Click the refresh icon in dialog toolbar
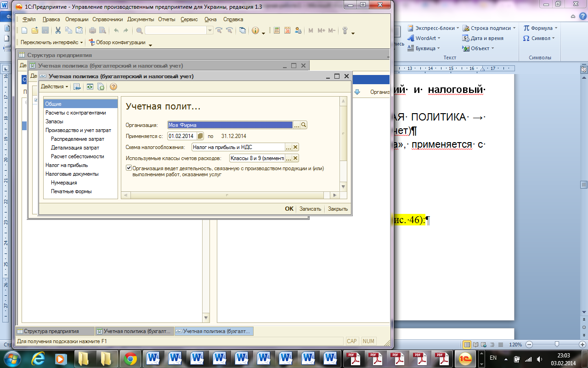This screenshot has height=368, width=588. click(x=90, y=86)
